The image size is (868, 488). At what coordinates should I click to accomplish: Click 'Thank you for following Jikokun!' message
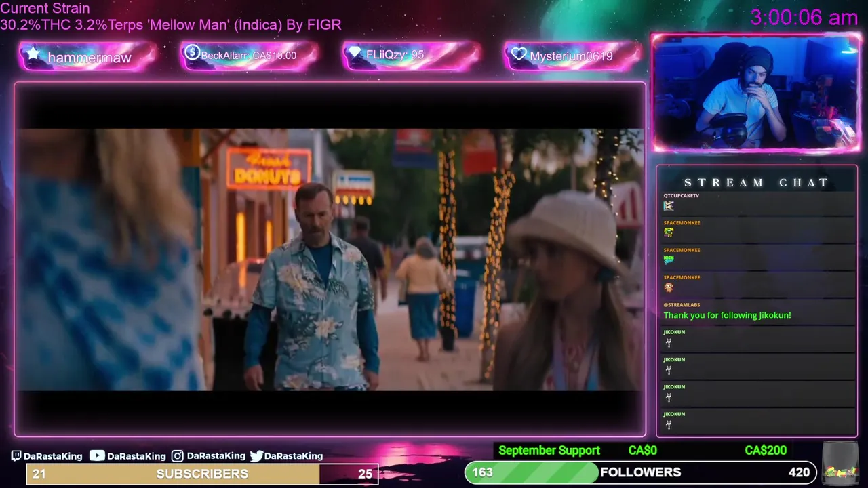pos(727,315)
